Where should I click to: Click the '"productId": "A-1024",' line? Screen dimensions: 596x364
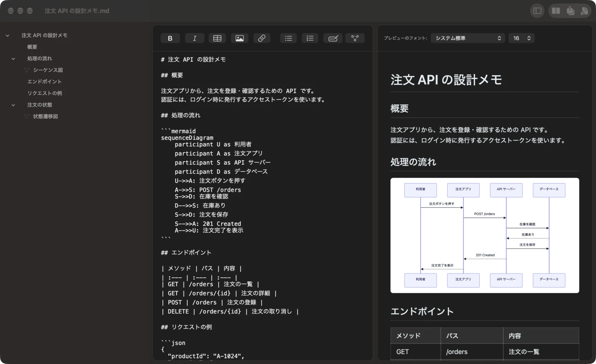pos(206,356)
